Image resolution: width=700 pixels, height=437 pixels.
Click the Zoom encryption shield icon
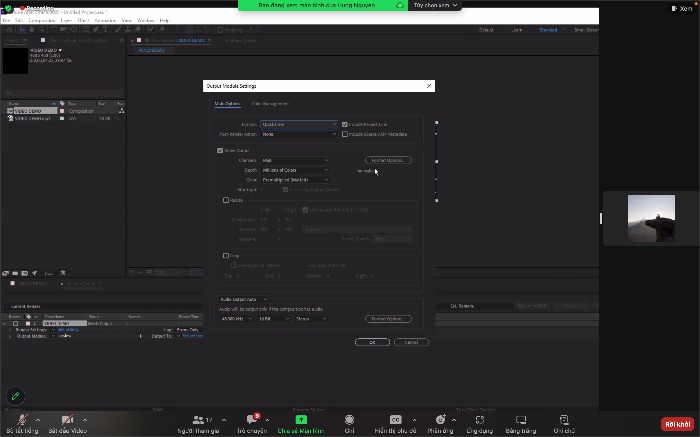pyautogui.click(x=8, y=8)
